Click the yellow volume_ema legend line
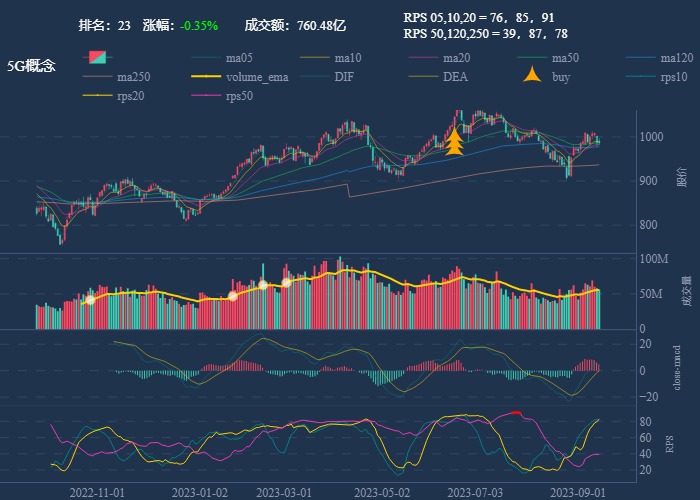700x500 pixels. pos(205,77)
